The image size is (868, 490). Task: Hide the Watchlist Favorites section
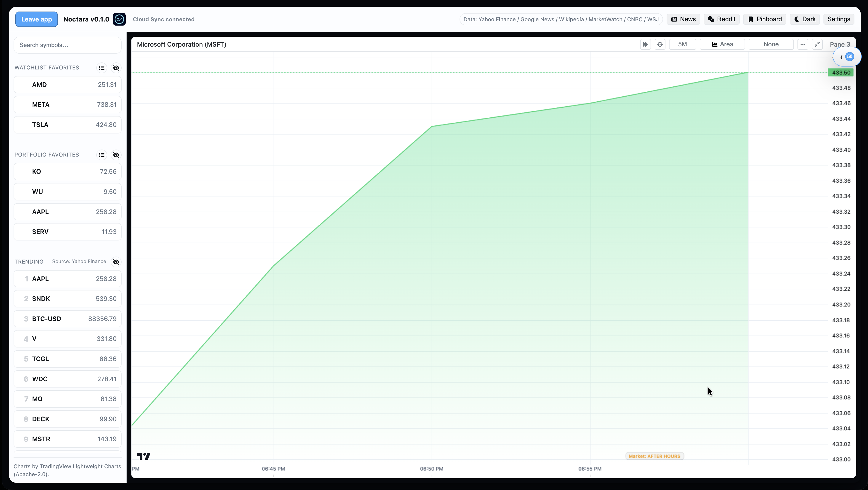tap(116, 68)
